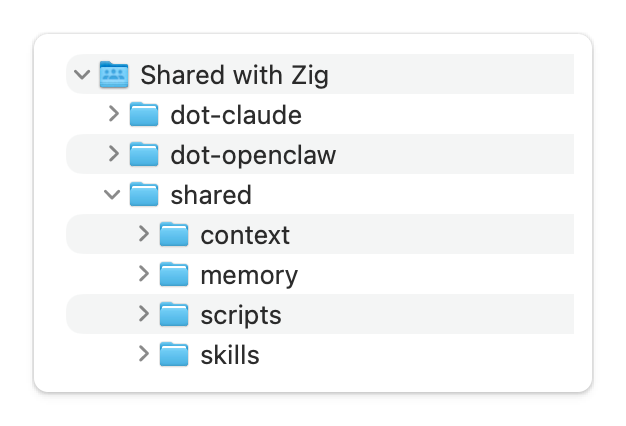626x426 pixels.
Task: Click the dot-claude folder icon
Action: [x=144, y=115]
